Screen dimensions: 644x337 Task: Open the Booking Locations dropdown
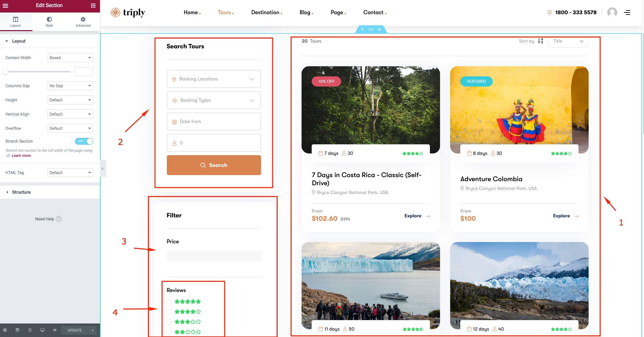tap(214, 79)
